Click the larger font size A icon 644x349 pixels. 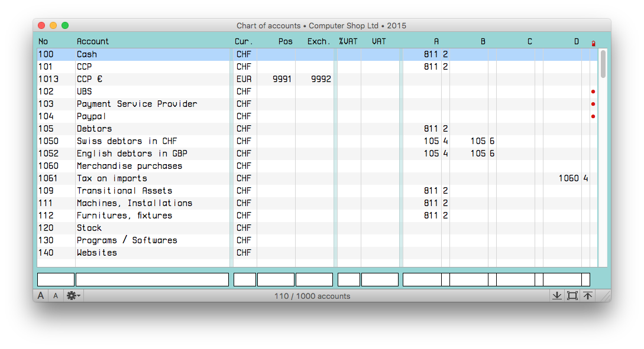[x=41, y=296]
